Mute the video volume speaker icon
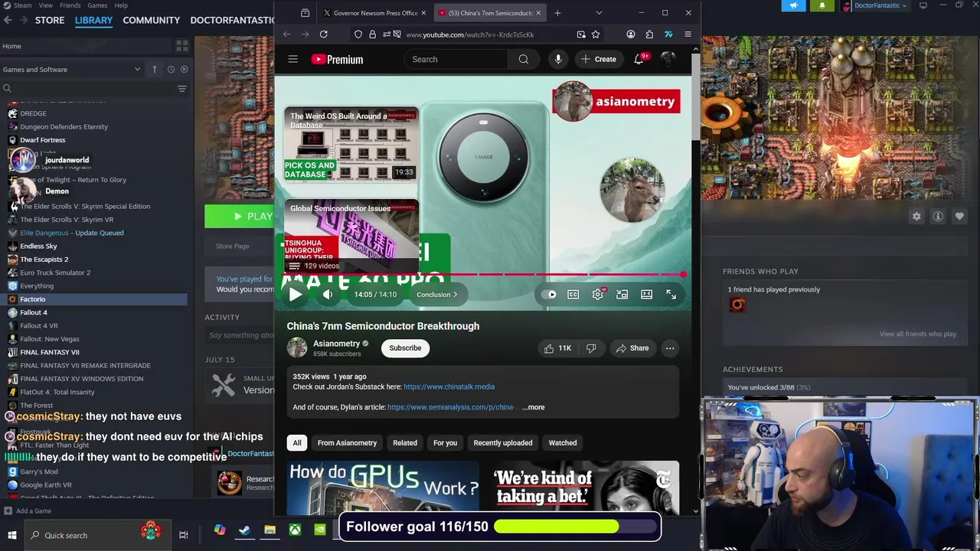Screen dimensions: 980x551 click(x=328, y=295)
